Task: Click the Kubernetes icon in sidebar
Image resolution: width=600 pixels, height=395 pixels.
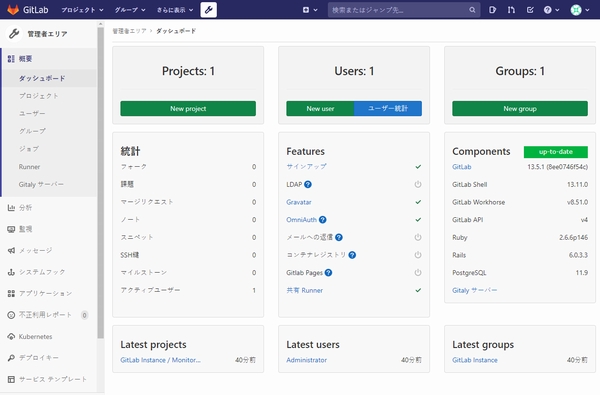Action: [11, 336]
